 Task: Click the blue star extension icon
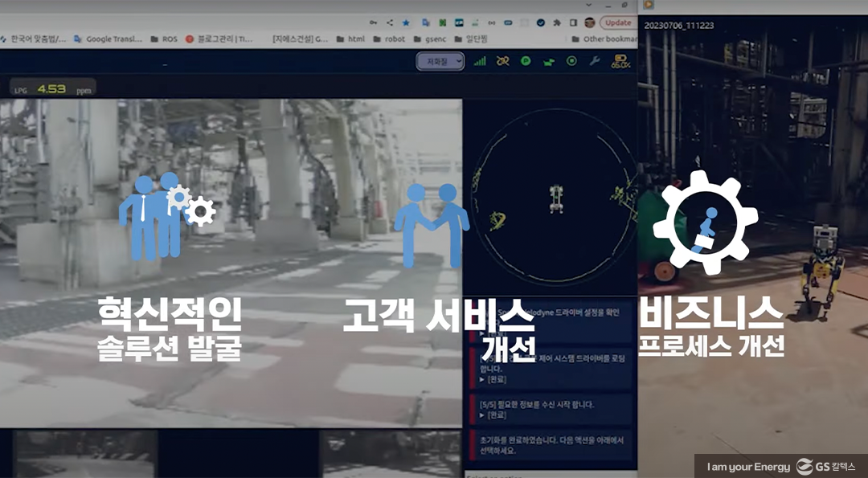pos(406,22)
